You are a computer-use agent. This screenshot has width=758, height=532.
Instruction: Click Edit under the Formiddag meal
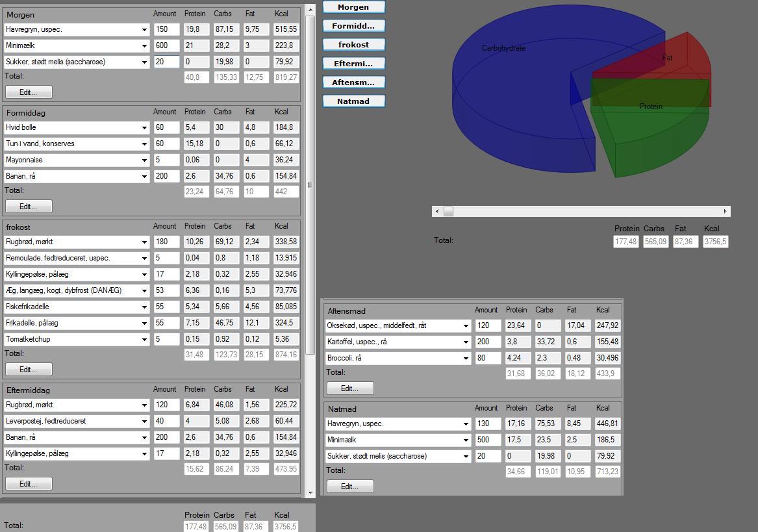point(29,207)
